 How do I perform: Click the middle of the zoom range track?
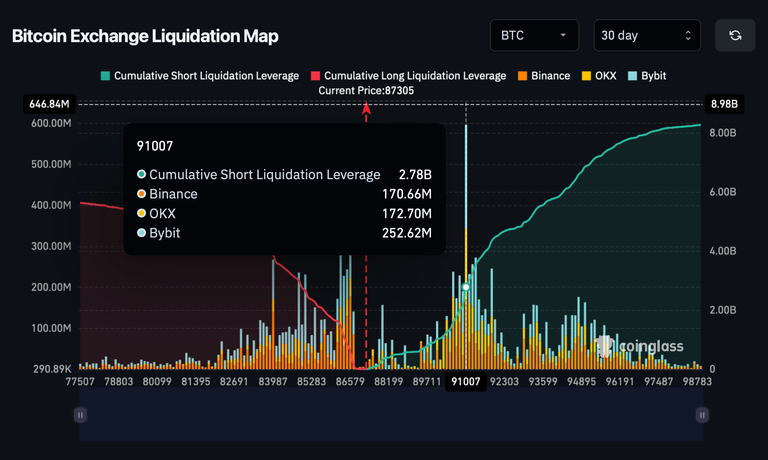pyautogui.click(x=392, y=414)
